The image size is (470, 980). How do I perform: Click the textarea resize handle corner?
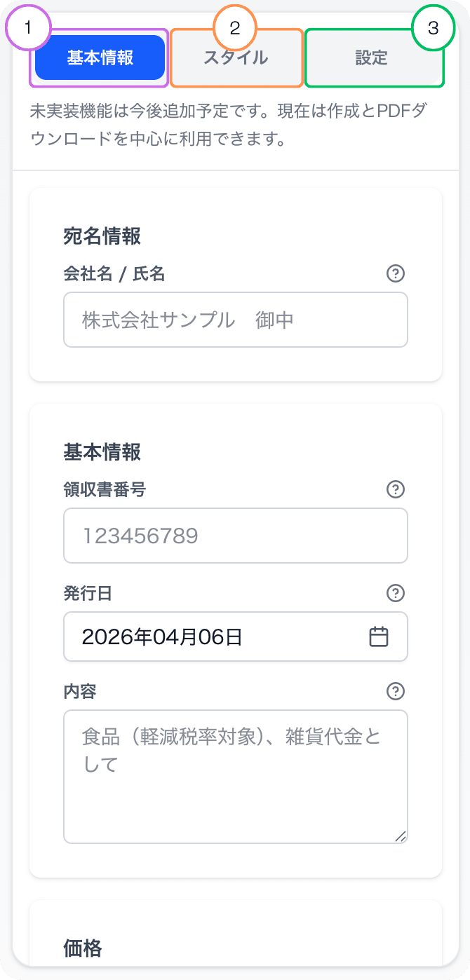[x=401, y=835]
